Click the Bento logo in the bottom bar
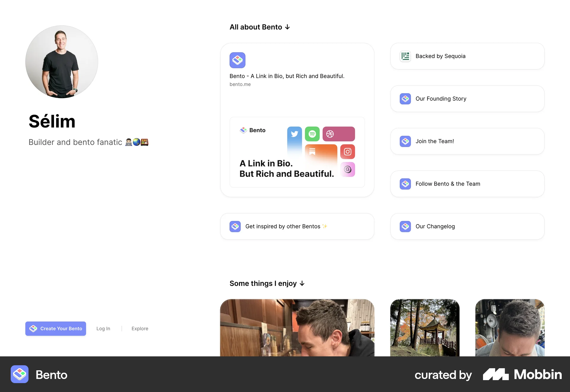This screenshot has height=392, width=570. pos(20,374)
